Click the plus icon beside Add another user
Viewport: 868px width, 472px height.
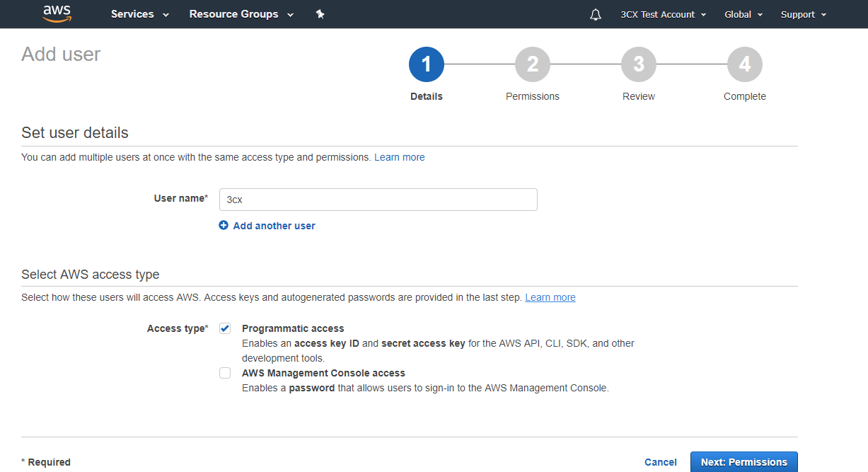tap(224, 226)
